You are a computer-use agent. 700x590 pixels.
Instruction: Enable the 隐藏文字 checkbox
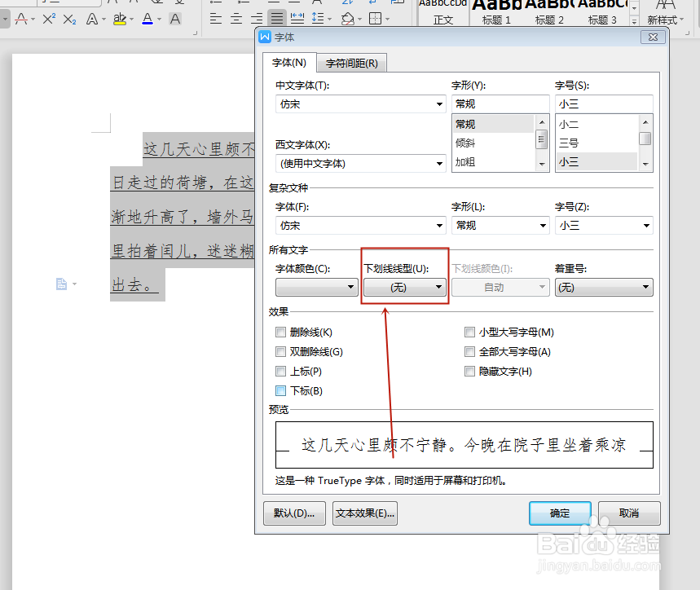(469, 371)
